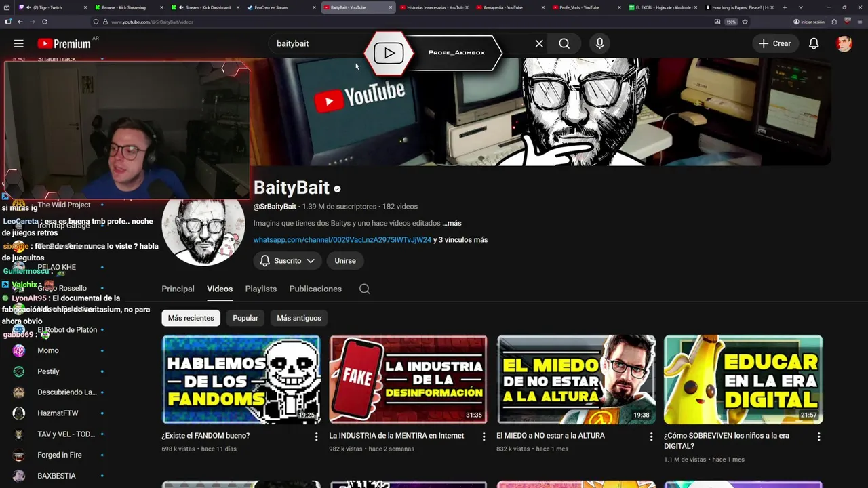
Task: Switch to How long is Papers, Please tab
Action: pos(739,7)
